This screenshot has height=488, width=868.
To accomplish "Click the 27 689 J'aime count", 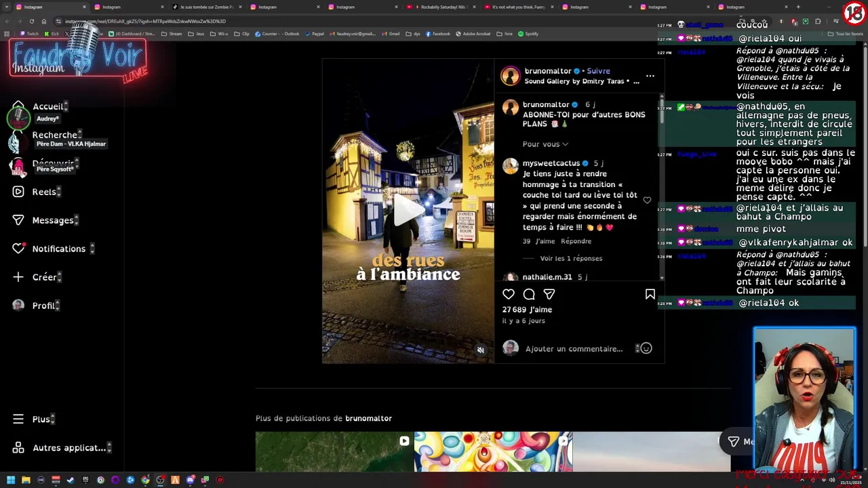I will 527,310.
